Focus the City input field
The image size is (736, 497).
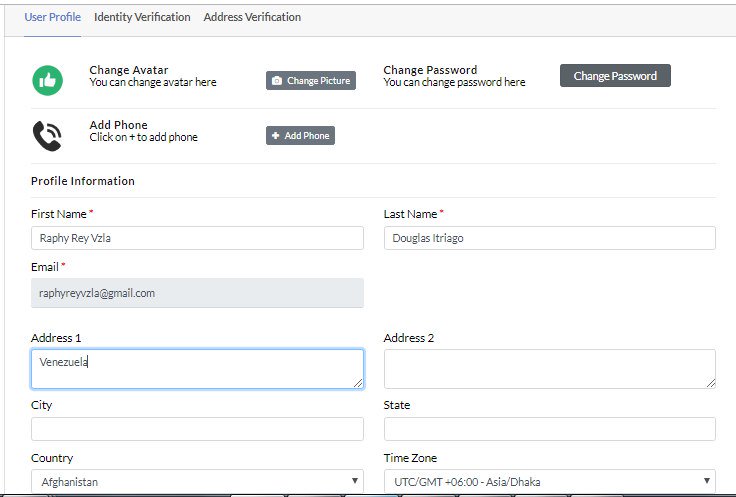pos(197,429)
